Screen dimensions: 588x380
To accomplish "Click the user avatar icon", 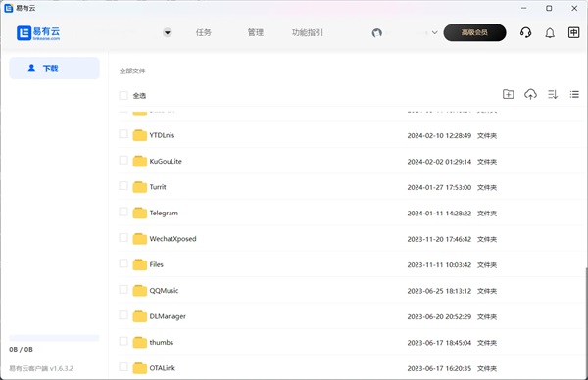I will (x=377, y=33).
